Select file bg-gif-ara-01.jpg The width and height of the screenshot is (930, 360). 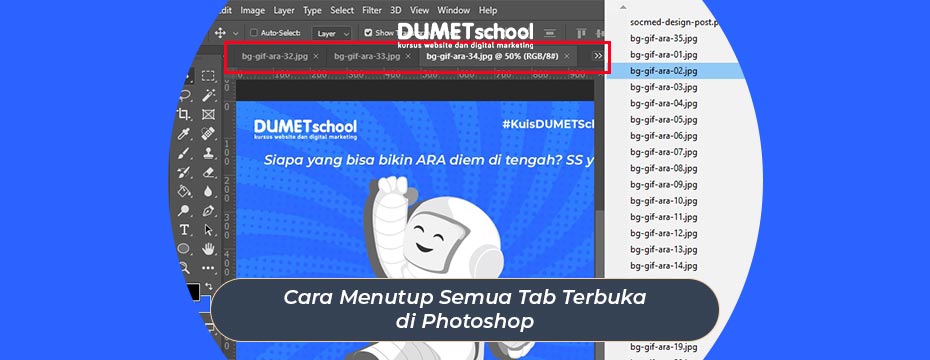[x=664, y=55]
